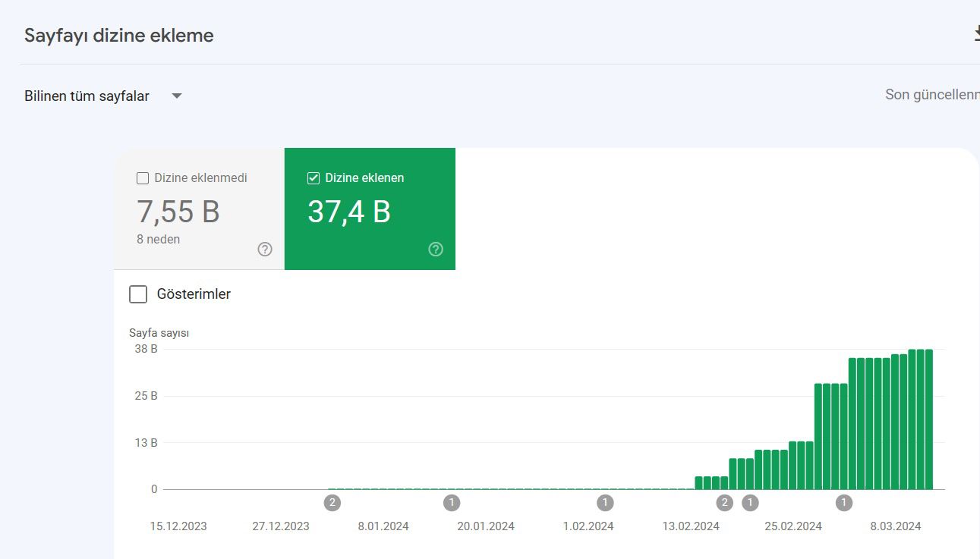
Task: Click annotation marker 1 before 8.03.2024
Action: (843, 502)
